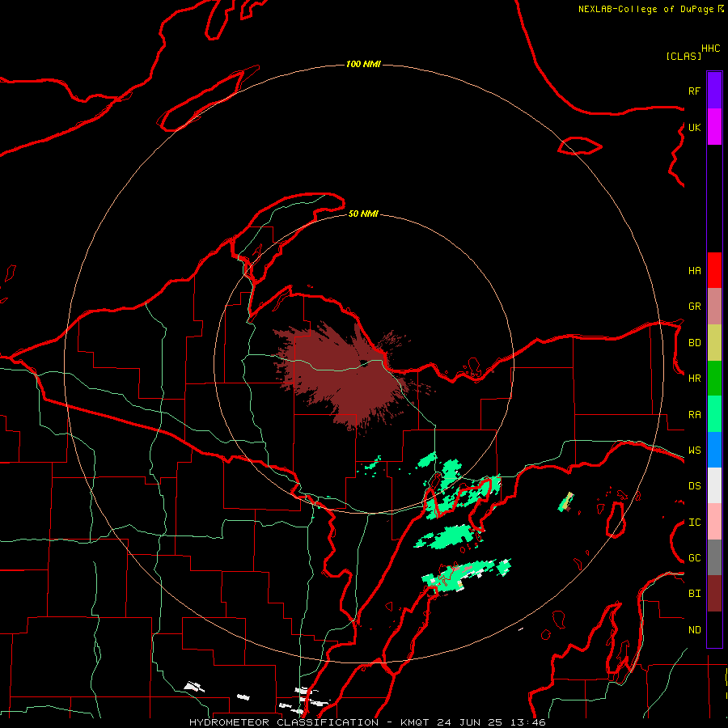Click the dark green HR legend swatch
This screenshot has height=728, width=728.
coord(714,379)
